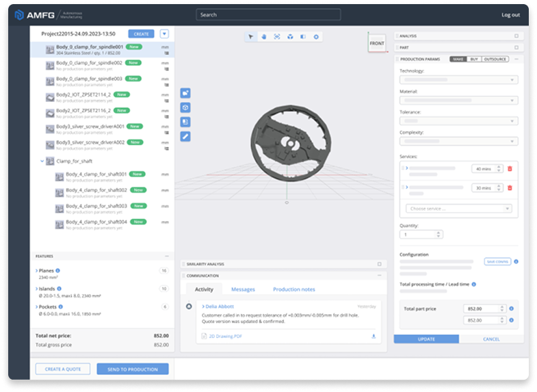
Task: Click info icon beside Total processing time
Action: pos(474,284)
